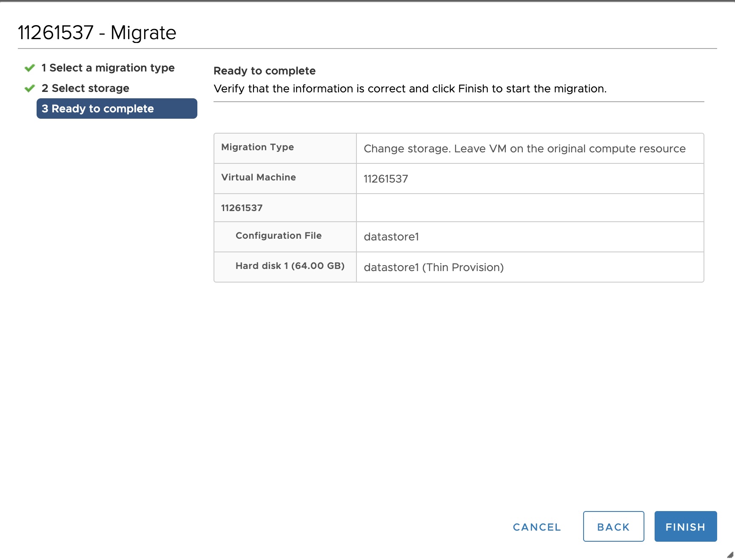Click the 11261537 group row in the table
This screenshot has height=560, width=735.
(x=242, y=208)
